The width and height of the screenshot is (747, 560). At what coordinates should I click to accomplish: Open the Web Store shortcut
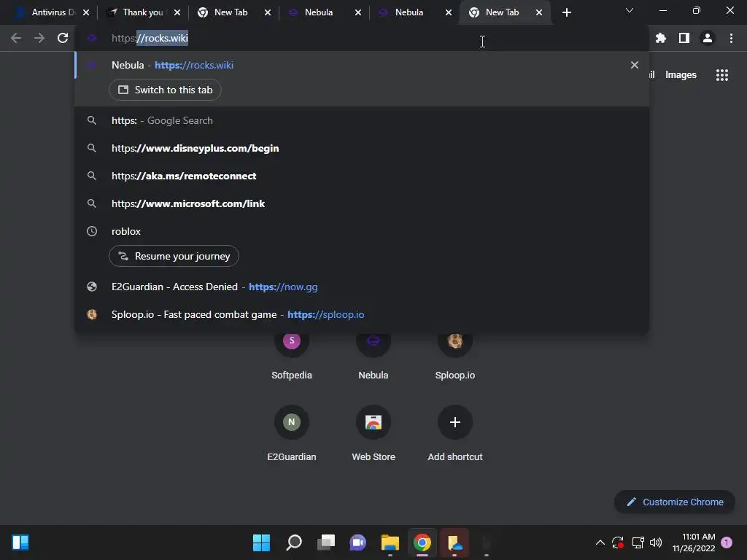[x=373, y=433]
